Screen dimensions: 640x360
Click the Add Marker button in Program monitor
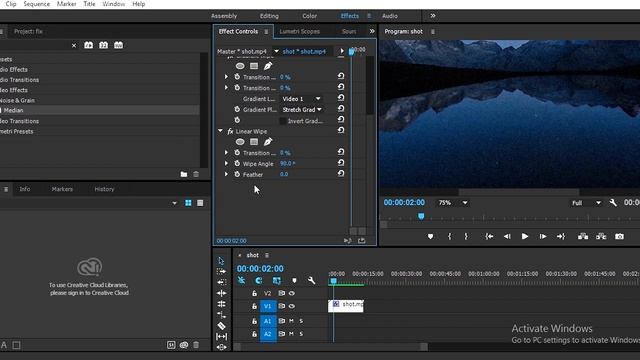click(430, 236)
